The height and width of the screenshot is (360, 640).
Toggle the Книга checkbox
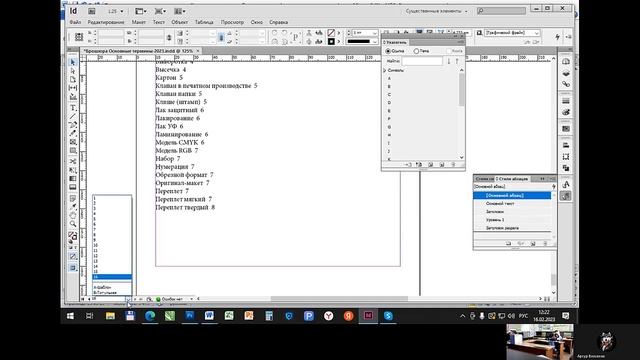(x=449, y=51)
